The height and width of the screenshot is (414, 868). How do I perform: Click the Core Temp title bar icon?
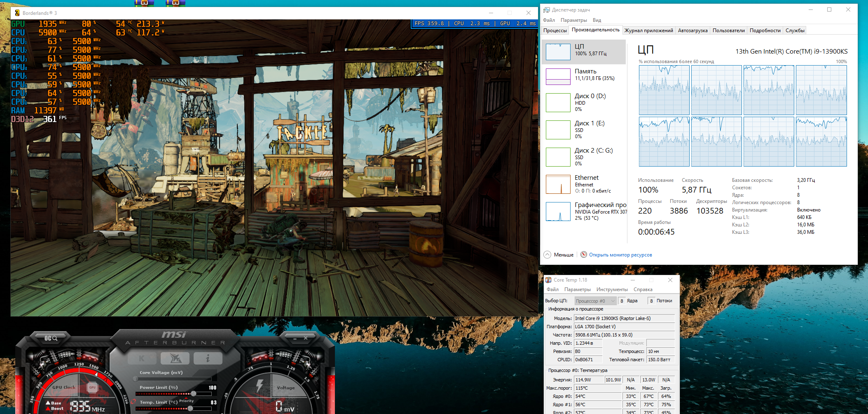[x=548, y=280]
